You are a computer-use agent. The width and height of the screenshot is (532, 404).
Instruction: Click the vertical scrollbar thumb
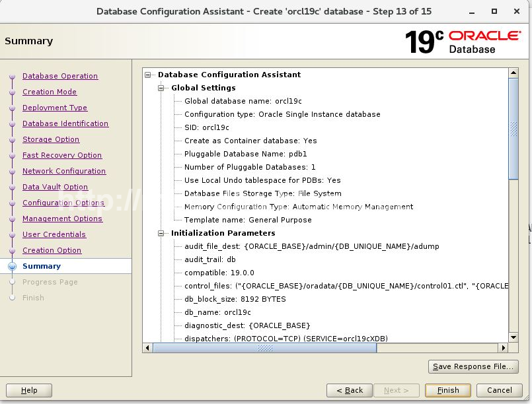coord(513,129)
